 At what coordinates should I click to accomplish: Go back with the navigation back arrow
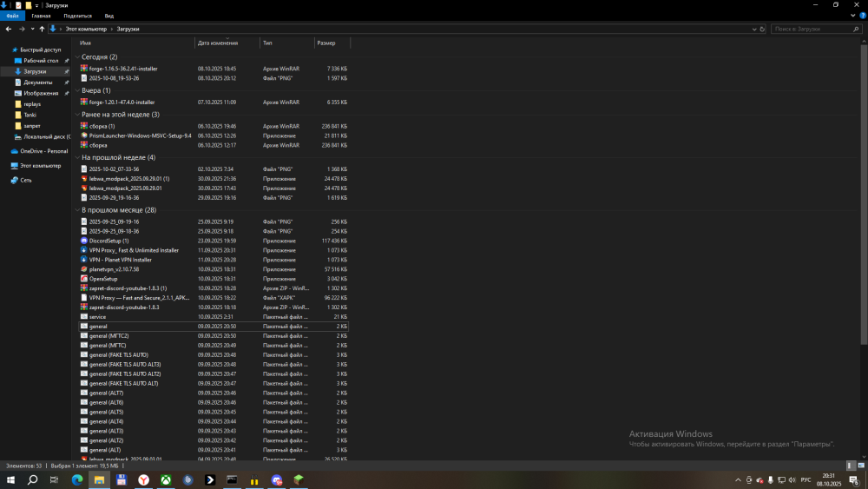[9, 29]
